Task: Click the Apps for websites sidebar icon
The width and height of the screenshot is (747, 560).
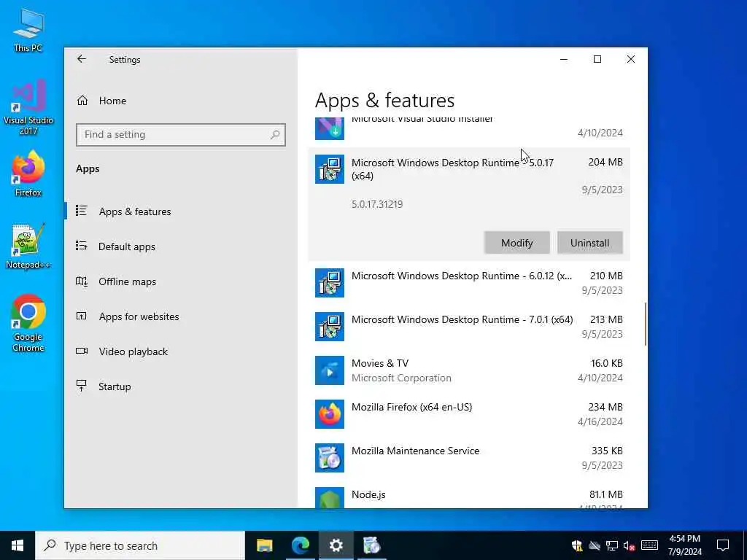Action: (x=82, y=316)
